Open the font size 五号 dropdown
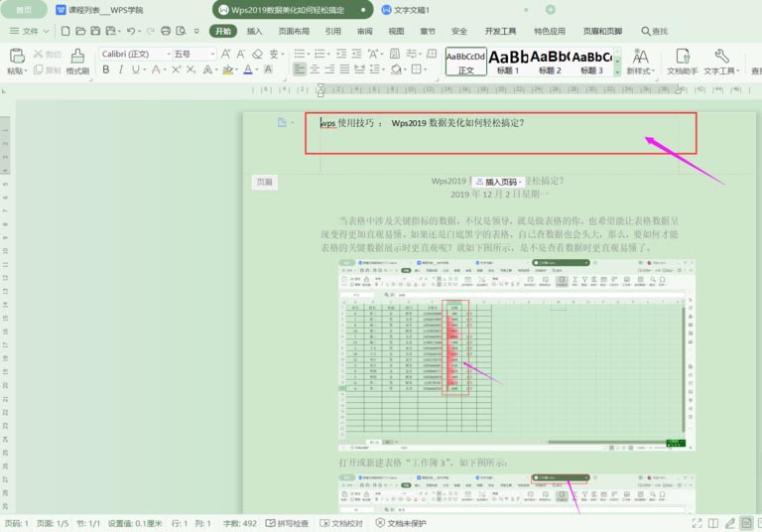762x532 pixels. 212,54
